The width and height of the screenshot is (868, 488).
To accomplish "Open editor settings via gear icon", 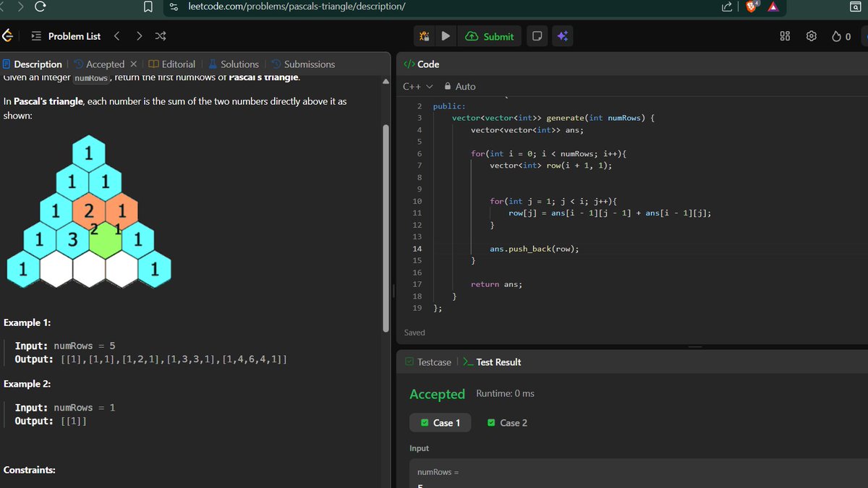I will [x=811, y=35].
